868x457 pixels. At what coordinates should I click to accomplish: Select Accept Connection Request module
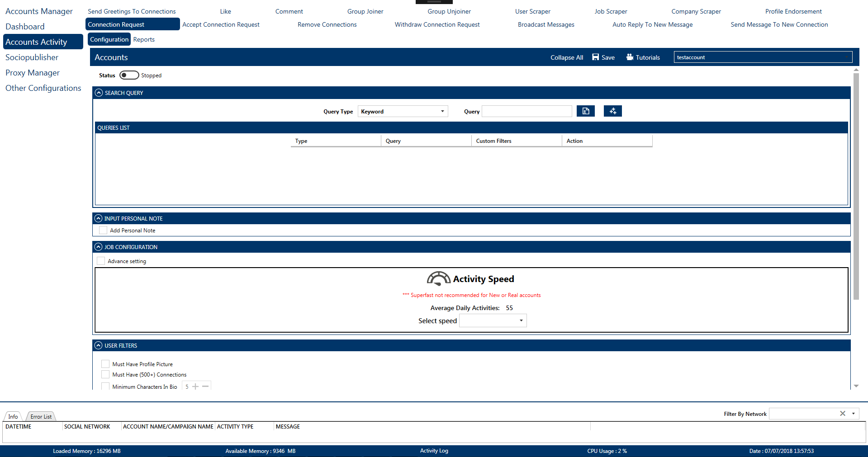pyautogui.click(x=221, y=24)
